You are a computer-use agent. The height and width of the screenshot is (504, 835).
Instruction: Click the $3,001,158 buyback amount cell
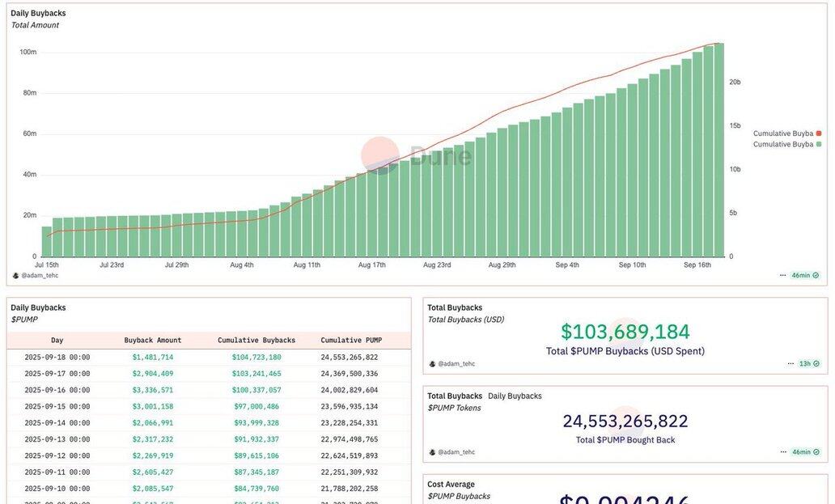pos(153,407)
